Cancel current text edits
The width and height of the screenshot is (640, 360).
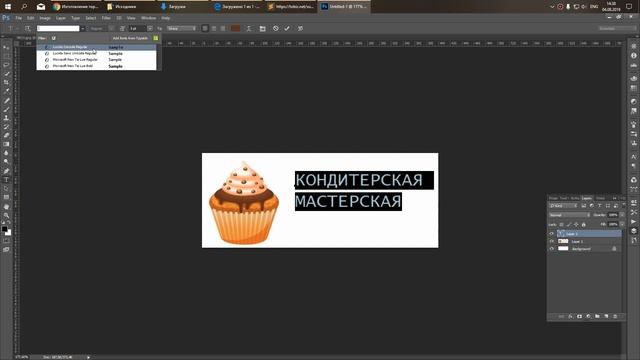(x=276, y=29)
